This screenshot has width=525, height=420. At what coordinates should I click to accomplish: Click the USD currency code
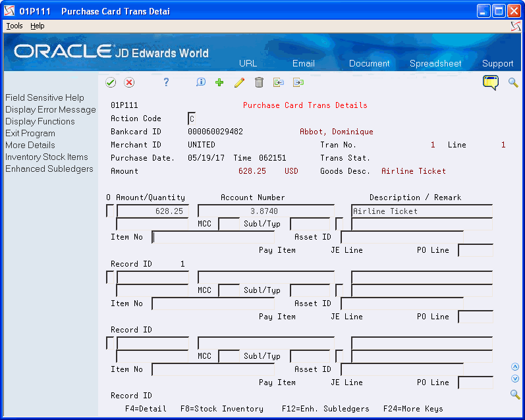click(x=291, y=171)
